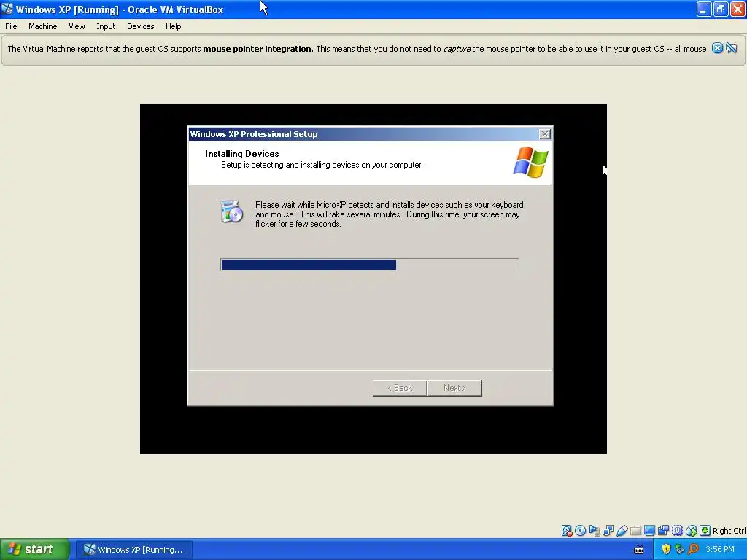The width and height of the screenshot is (747, 560).
Task: Click the yellow security shield tray icon
Action: click(x=666, y=549)
